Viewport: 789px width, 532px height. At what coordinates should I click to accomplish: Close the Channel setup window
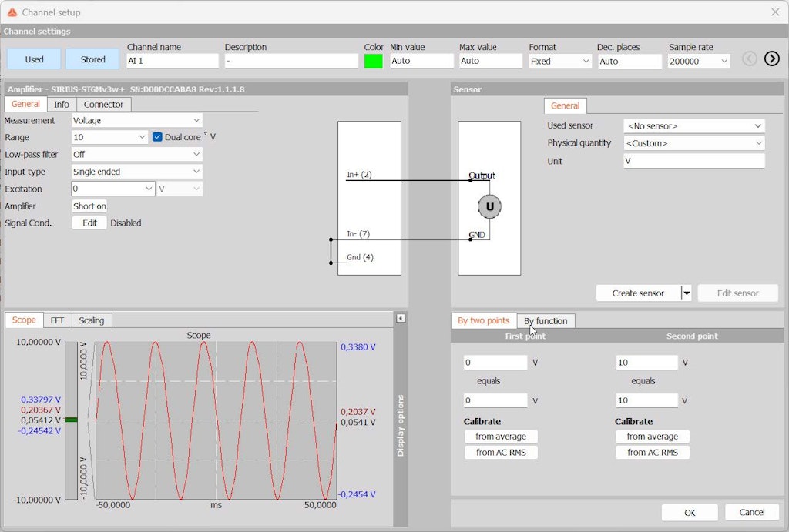[775, 12]
